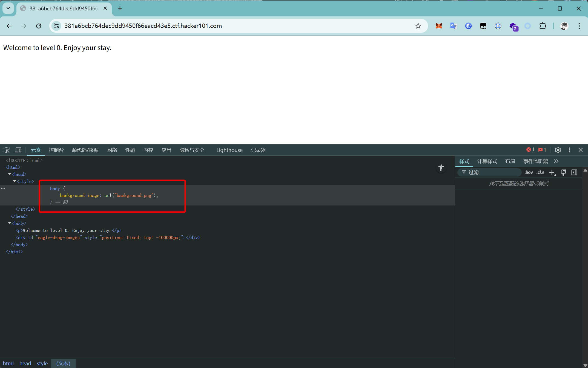Select the 计算样式 pane tab
Screen dimensions: 588x368
[x=487, y=161]
